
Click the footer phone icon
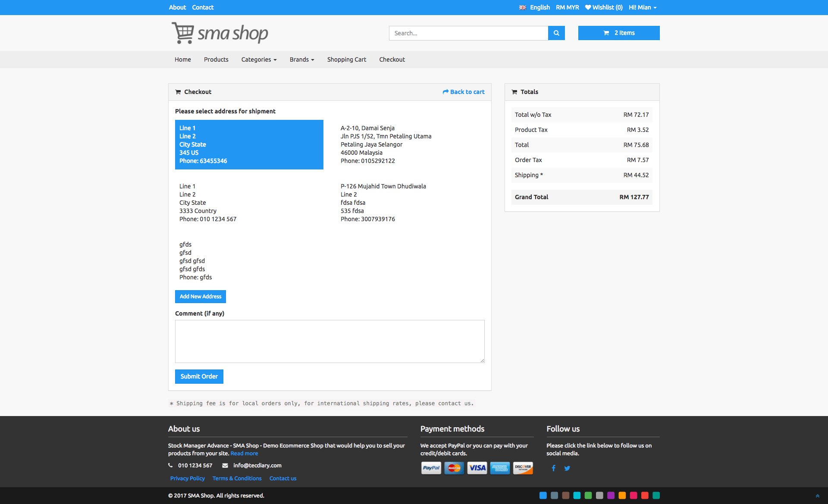170,466
